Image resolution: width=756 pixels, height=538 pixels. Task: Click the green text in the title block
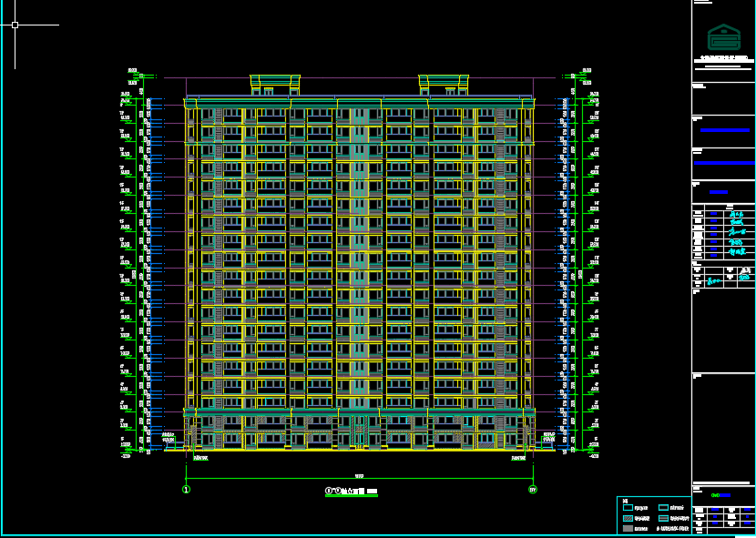pyautogui.click(x=716, y=495)
